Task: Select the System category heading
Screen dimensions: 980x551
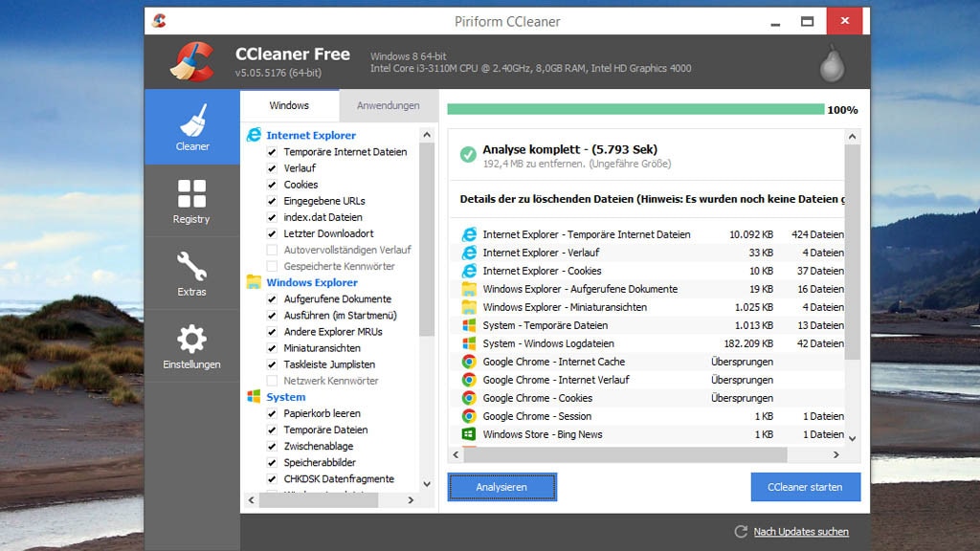Action: [x=285, y=397]
